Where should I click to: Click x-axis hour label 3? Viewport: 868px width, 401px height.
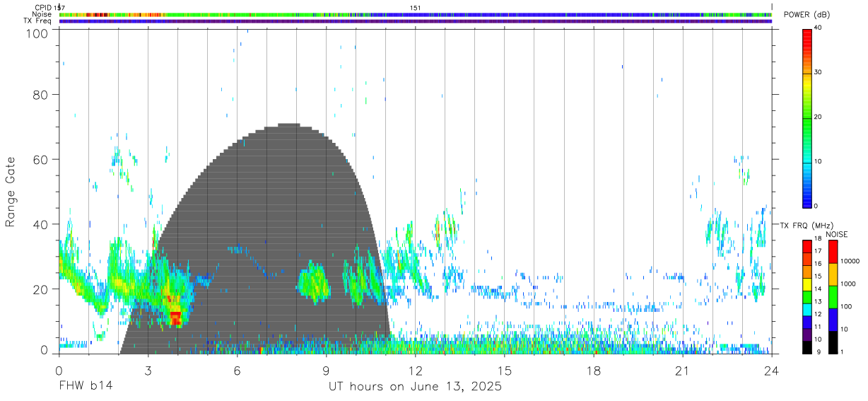tap(148, 371)
